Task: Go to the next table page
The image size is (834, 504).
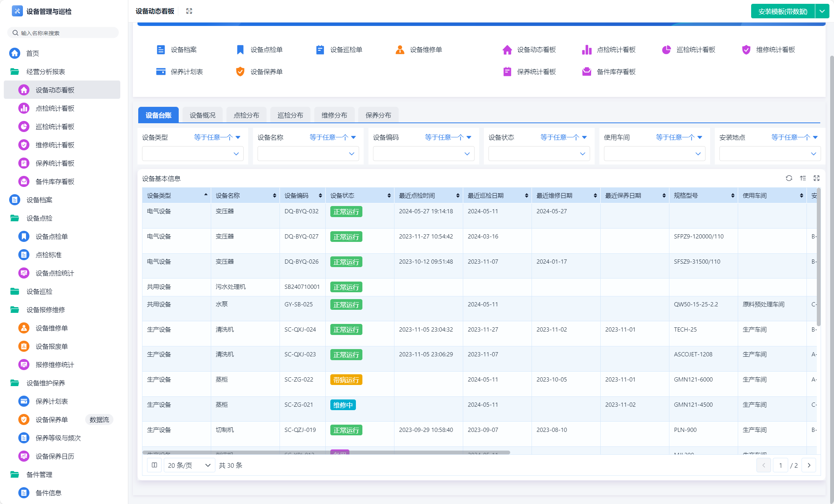Action: (x=809, y=465)
